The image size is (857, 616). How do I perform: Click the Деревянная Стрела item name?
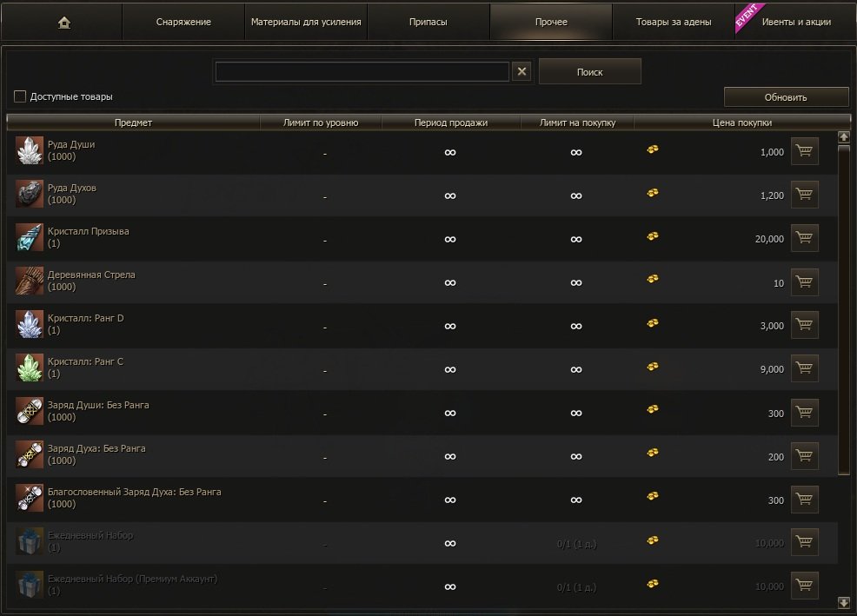pos(91,275)
